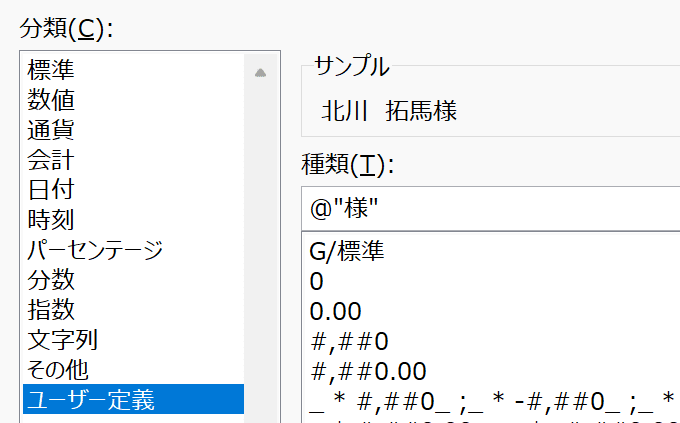Select パーセンテージ category
Screen dimensions: 680x423
pyautogui.click(x=134, y=249)
